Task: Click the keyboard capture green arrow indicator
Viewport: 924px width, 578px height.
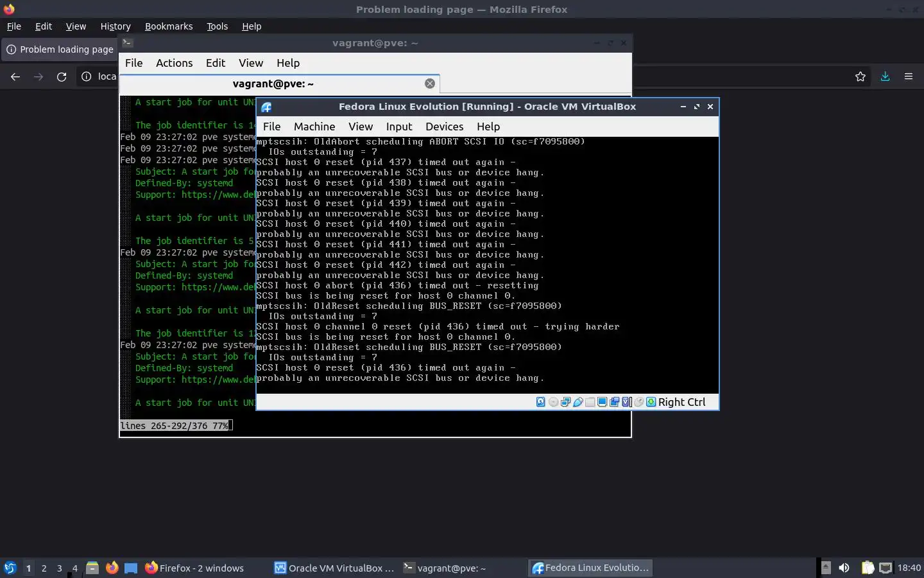Action: [651, 402]
